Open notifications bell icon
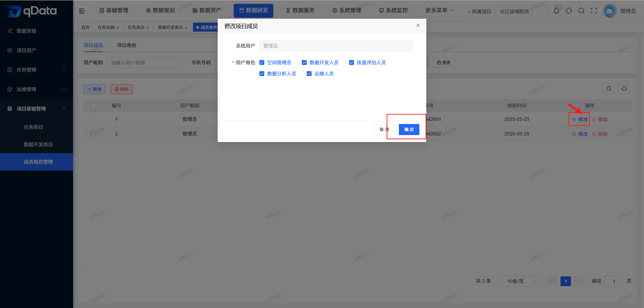Image resolution: width=644 pixels, height=308 pixels. [x=556, y=11]
